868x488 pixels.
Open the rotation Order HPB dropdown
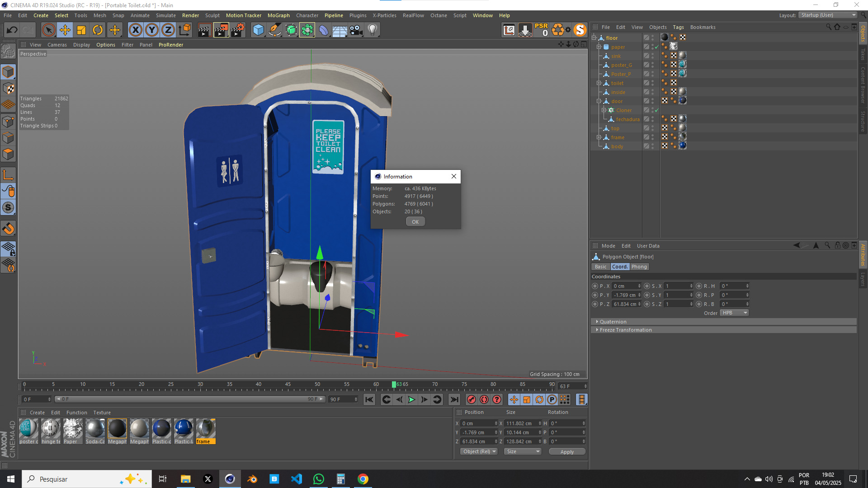pos(734,313)
